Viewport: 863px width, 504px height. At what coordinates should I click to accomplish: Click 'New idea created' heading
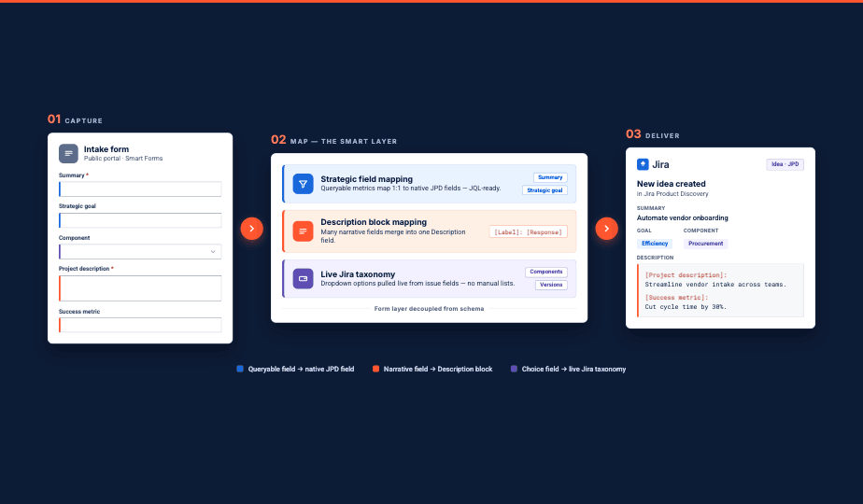click(671, 184)
